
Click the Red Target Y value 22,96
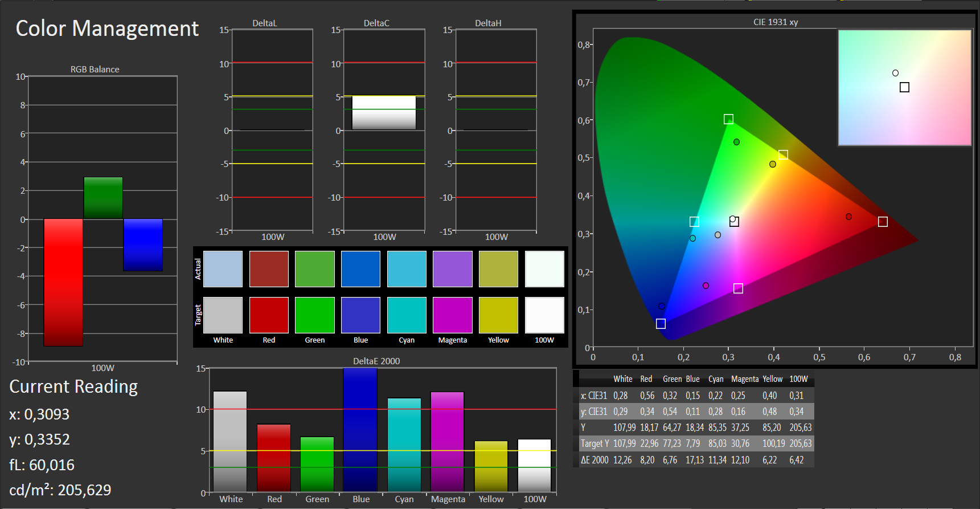tap(649, 443)
